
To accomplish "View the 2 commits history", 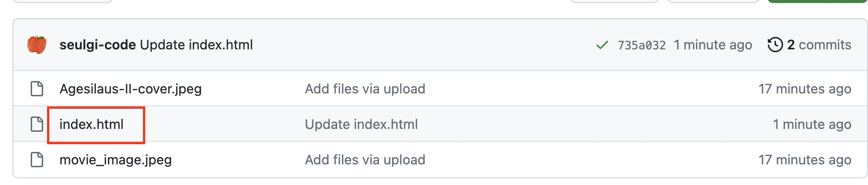I will (819, 45).
